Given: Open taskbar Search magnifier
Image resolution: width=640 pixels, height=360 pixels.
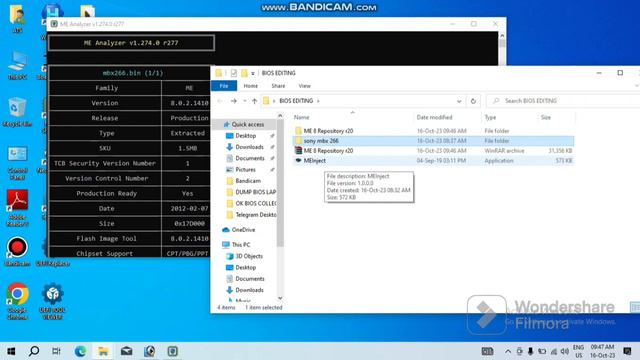Looking at the screenshot, I should (34, 351).
